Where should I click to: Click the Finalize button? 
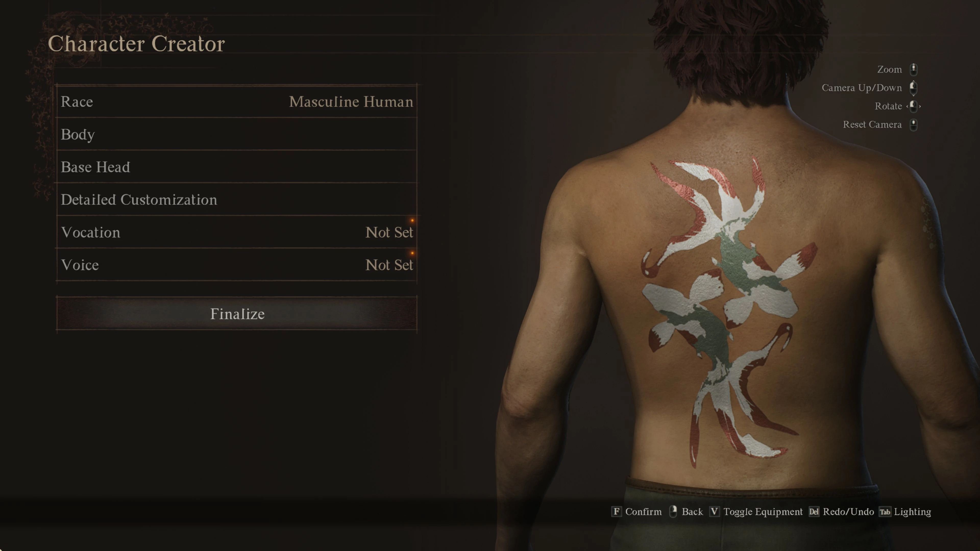point(237,313)
